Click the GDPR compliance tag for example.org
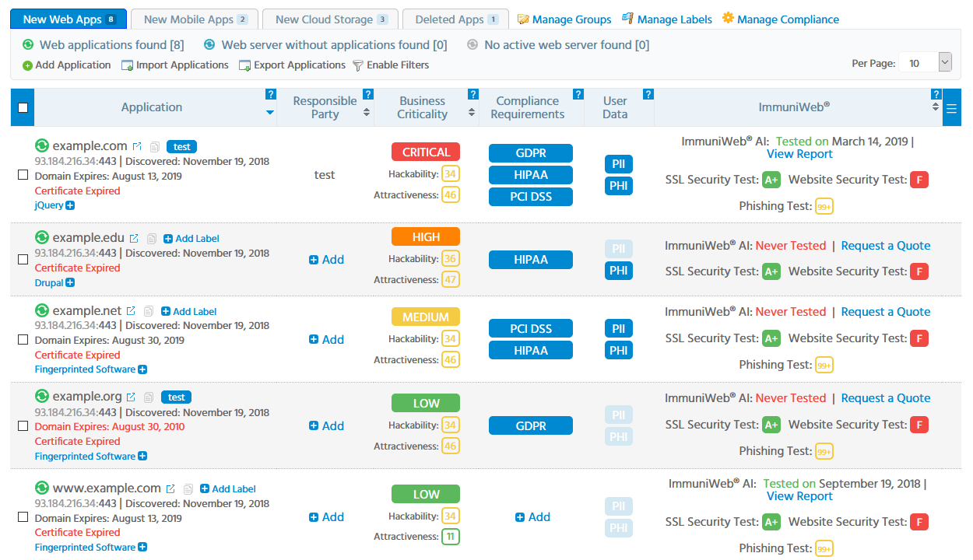973x560 pixels. 531,426
